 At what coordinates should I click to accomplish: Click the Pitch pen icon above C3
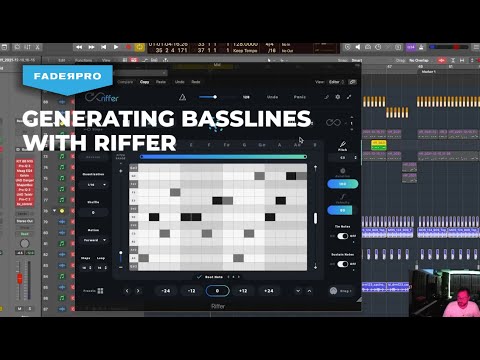tap(342, 144)
